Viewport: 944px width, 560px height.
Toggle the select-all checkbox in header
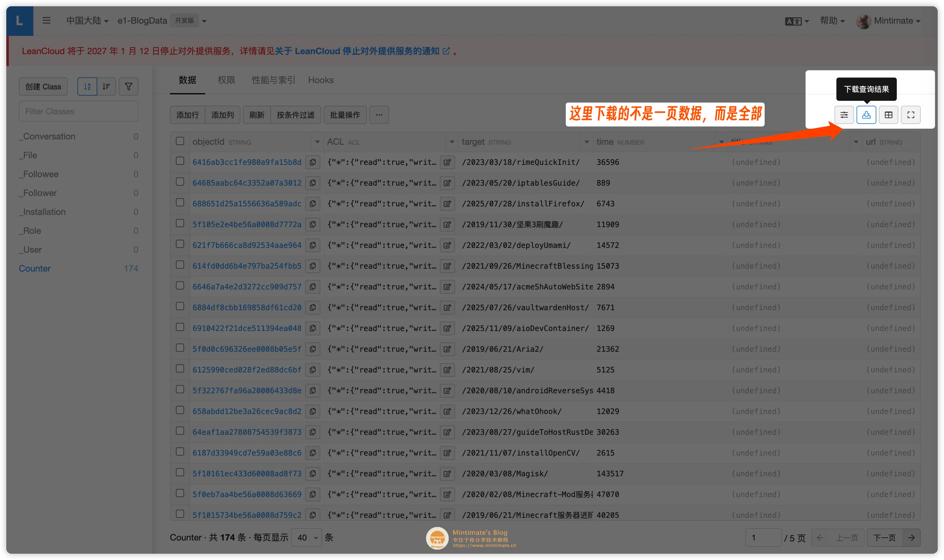pos(180,141)
